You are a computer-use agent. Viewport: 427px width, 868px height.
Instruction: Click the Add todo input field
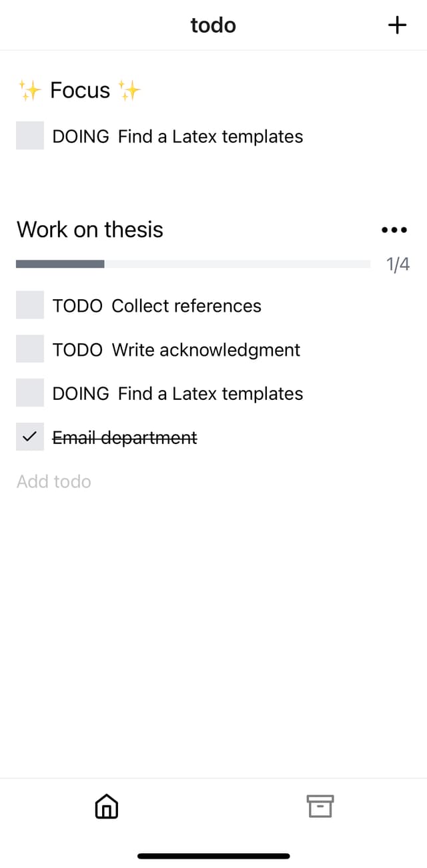click(x=54, y=481)
